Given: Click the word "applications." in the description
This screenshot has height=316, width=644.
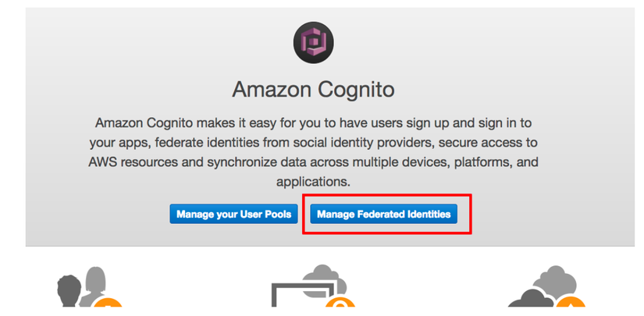Looking at the screenshot, I should pyautogui.click(x=313, y=182).
